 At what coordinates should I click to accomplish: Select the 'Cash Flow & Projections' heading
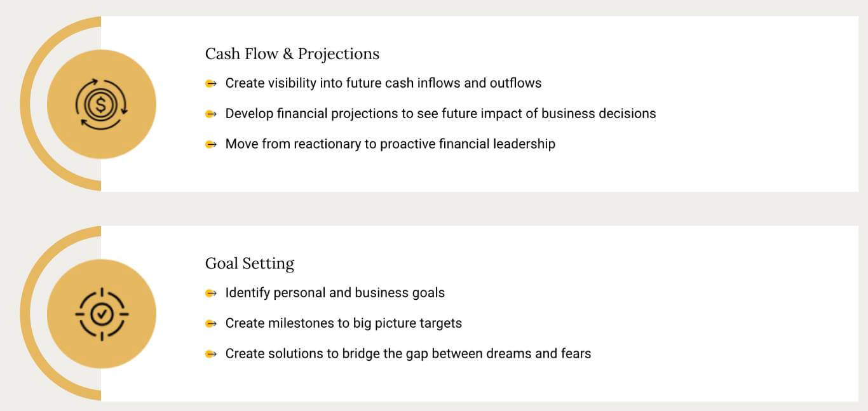click(x=292, y=54)
